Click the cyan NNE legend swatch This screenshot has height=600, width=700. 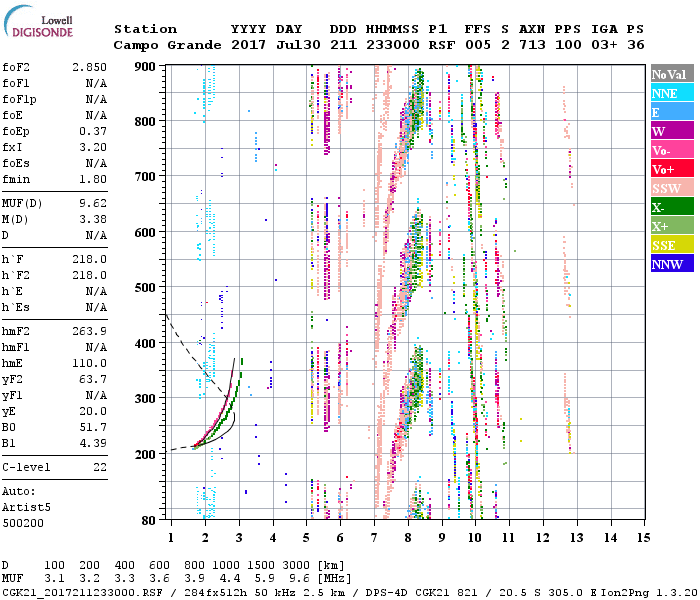click(x=672, y=94)
